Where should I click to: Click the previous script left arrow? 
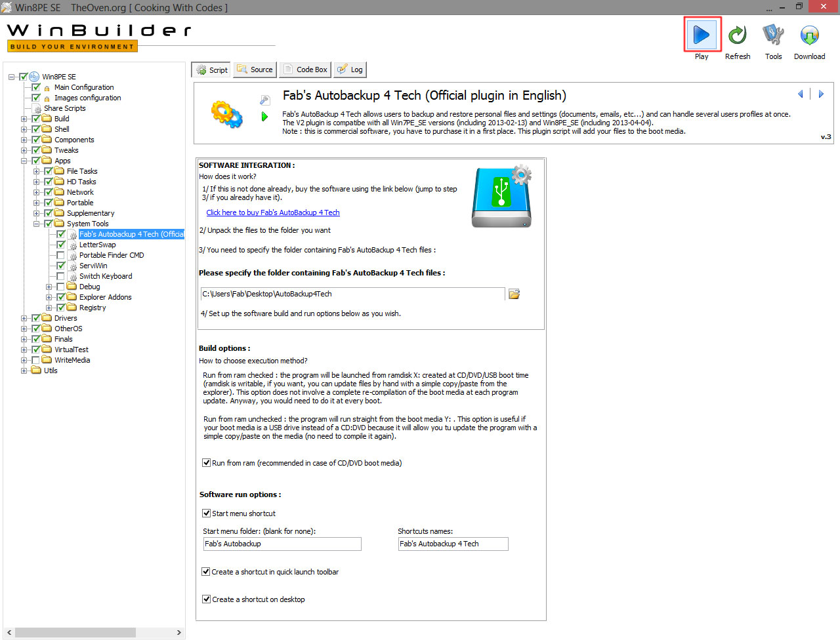click(801, 94)
